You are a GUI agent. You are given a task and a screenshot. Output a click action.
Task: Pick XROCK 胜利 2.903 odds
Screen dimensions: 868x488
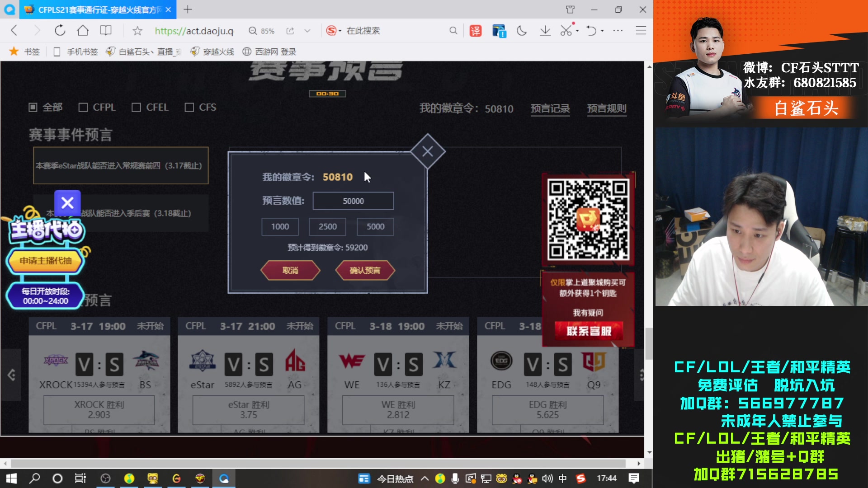click(x=99, y=409)
